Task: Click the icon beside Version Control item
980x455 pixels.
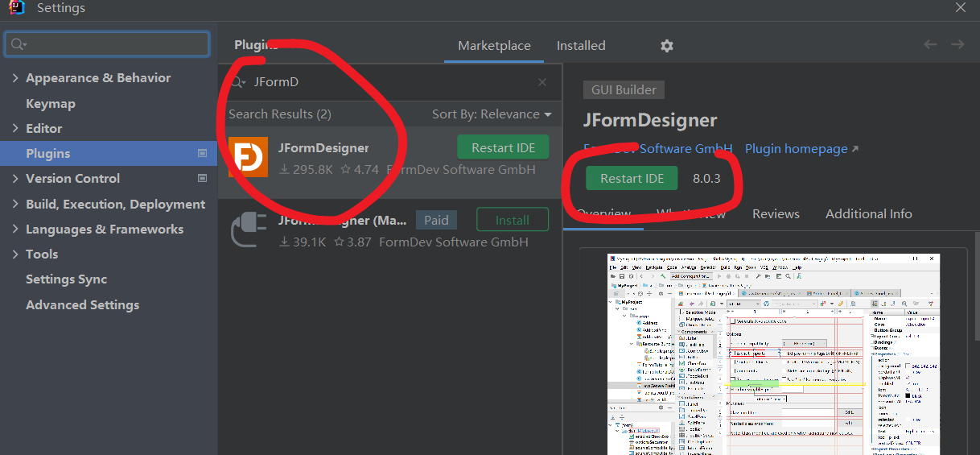Action: tap(203, 178)
